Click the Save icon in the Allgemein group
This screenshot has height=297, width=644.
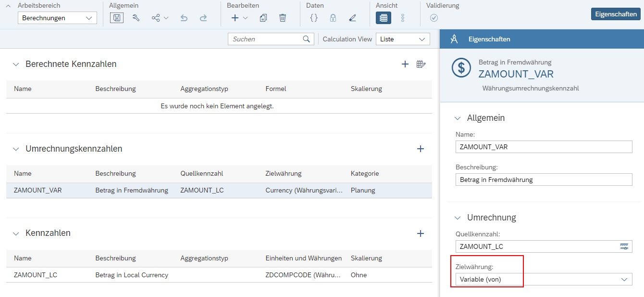coord(117,18)
